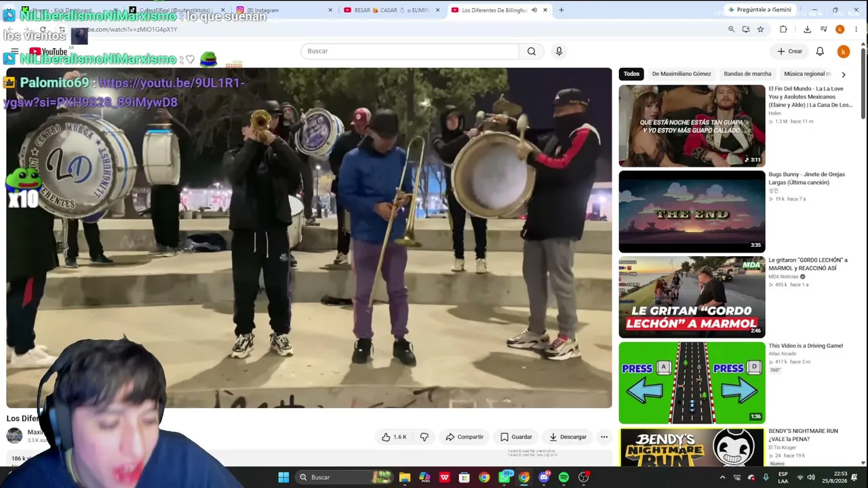
Task: Open the browser extensions puzzle icon
Action: [783, 29]
